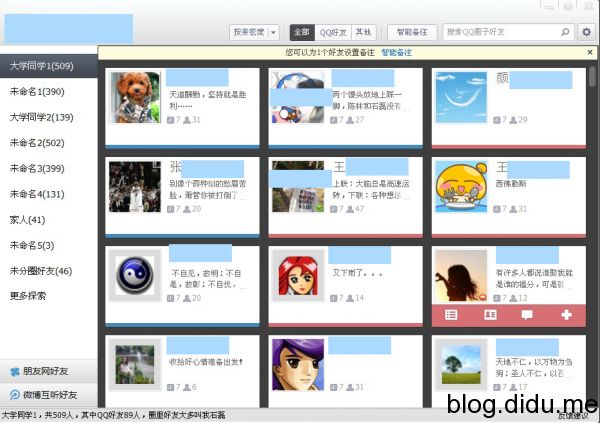Screen dimensions: 600x423
Task: Click the 不自见，故明 status text
Action: (206, 279)
